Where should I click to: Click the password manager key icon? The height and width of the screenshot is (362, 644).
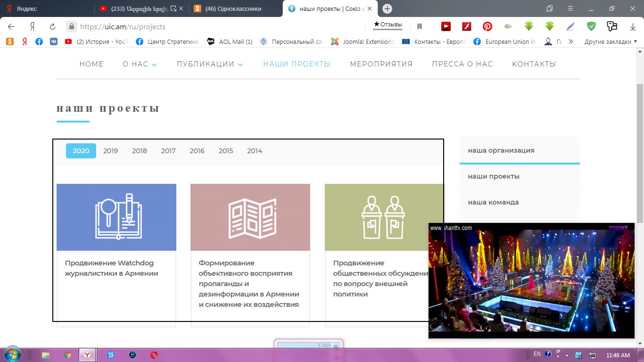tap(612, 26)
